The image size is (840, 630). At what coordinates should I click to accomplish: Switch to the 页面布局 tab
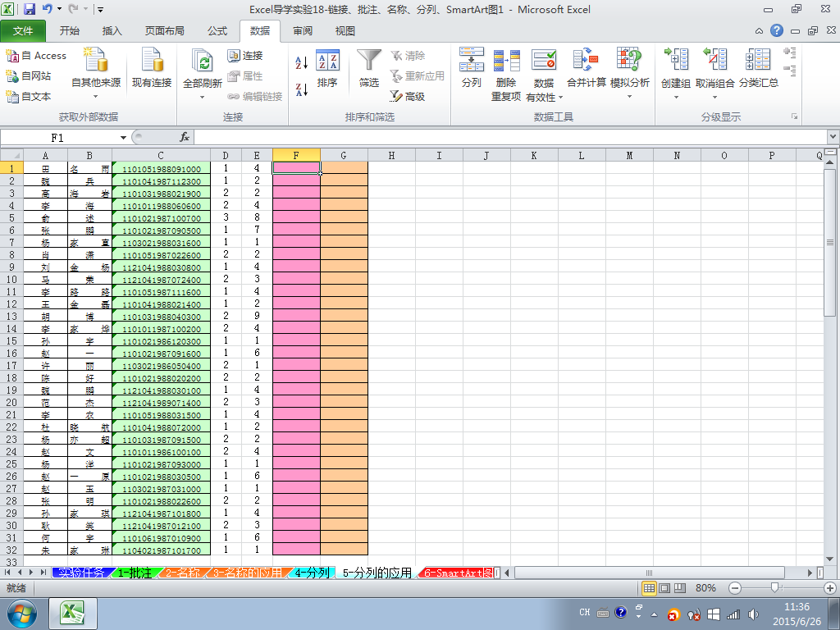(x=164, y=31)
